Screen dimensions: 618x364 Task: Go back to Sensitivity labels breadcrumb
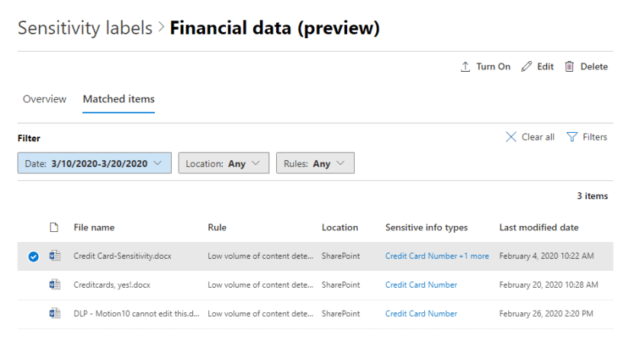tap(85, 29)
